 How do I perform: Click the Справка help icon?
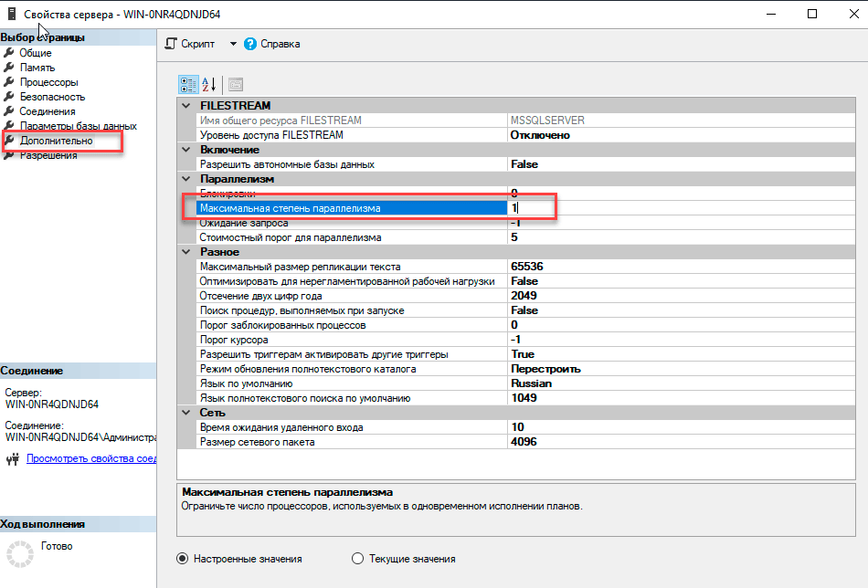[250, 44]
